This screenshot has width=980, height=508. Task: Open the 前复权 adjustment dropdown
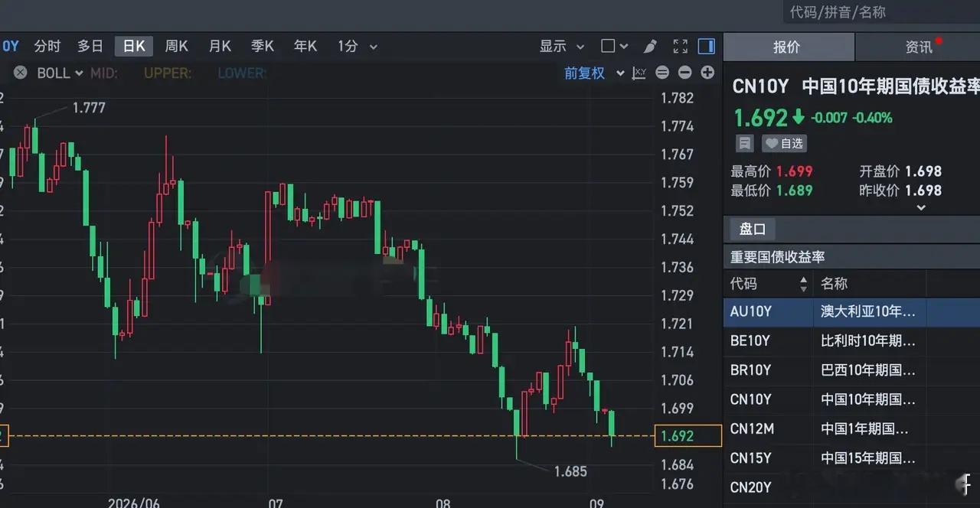pos(594,73)
